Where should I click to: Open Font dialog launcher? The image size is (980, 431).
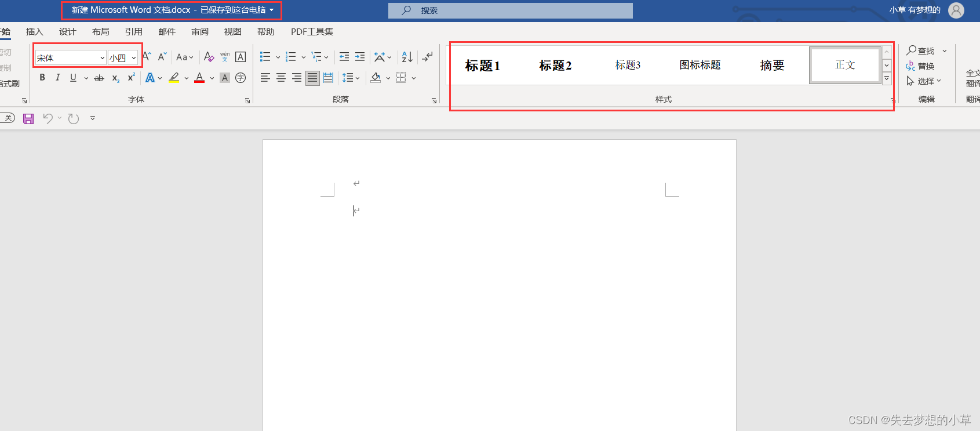pos(247,101)
